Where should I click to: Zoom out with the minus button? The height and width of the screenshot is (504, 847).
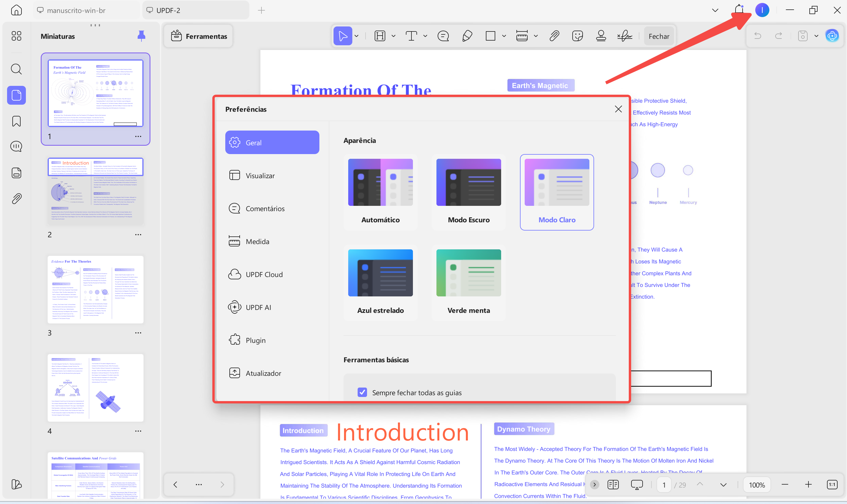coord(785,484)
